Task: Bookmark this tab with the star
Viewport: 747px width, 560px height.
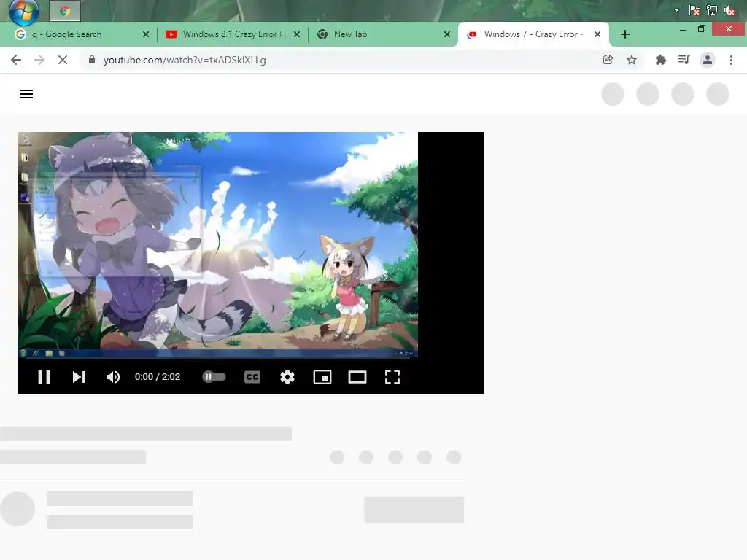Action: (632, 60)
